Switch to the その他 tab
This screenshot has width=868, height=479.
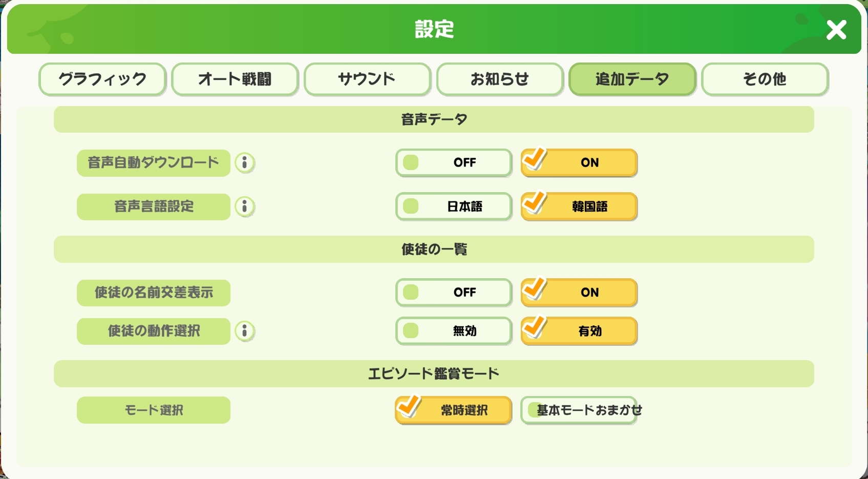click(765, 79)
